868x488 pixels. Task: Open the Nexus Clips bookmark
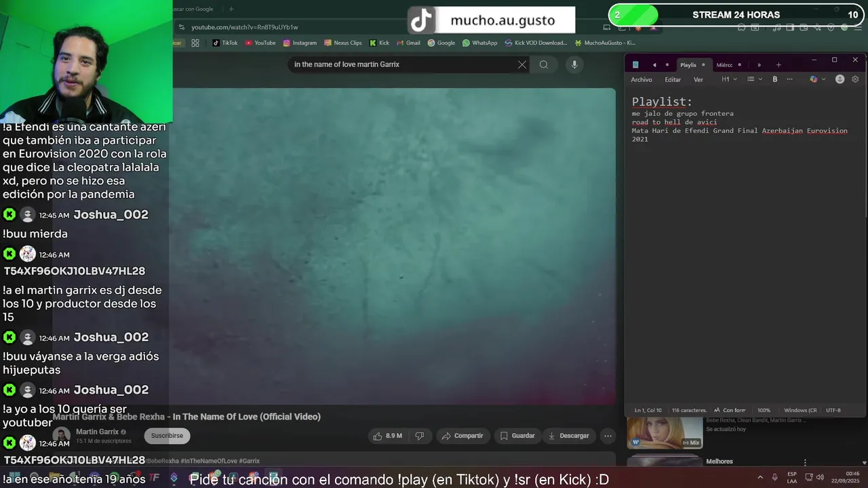pyautogui.click(x=342, y=43)
